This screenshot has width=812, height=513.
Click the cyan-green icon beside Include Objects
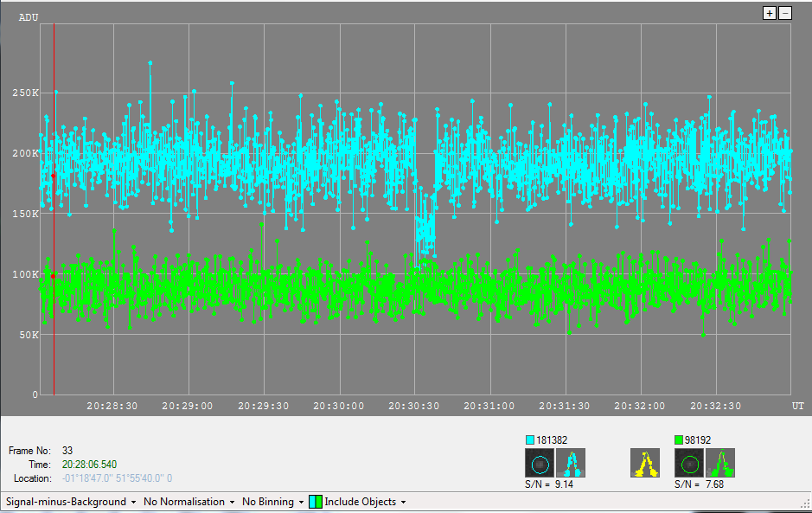pyautogui.click(x=316, y=502)
